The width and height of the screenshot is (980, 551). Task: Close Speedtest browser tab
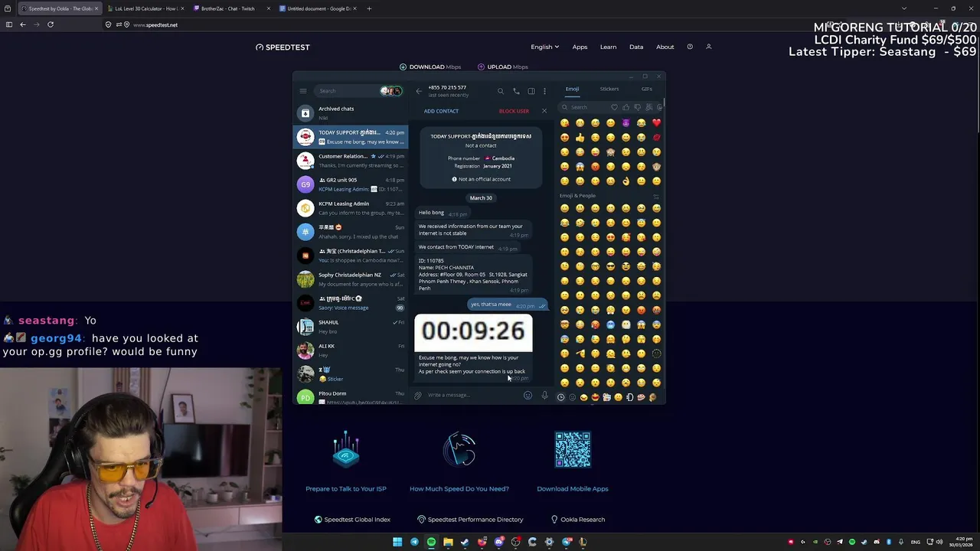tap(96, 8)
